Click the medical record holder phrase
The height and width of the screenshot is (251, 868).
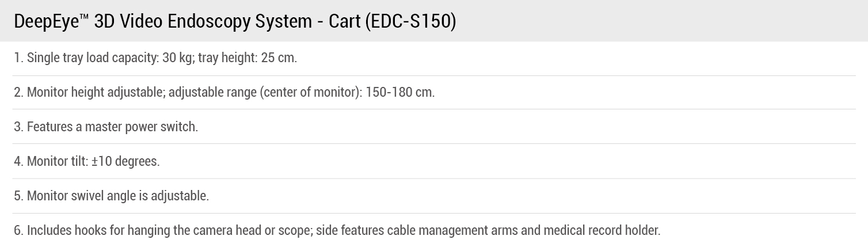pyautogui.click(x=603, y=231)
